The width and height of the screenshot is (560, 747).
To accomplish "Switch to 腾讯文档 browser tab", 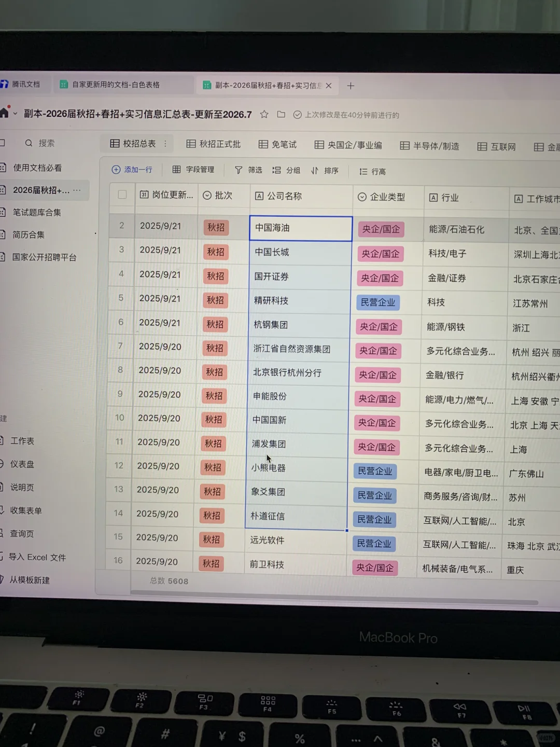I will (21, 84).
